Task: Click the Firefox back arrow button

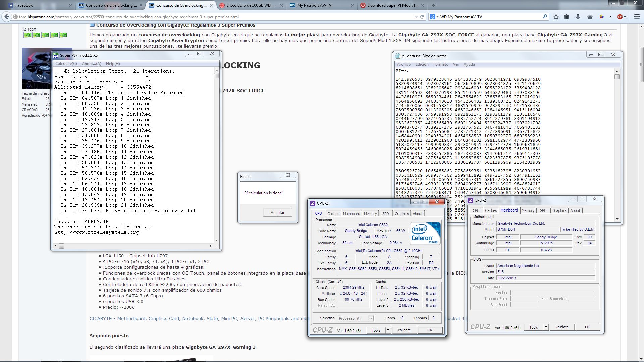Action: 7,17
